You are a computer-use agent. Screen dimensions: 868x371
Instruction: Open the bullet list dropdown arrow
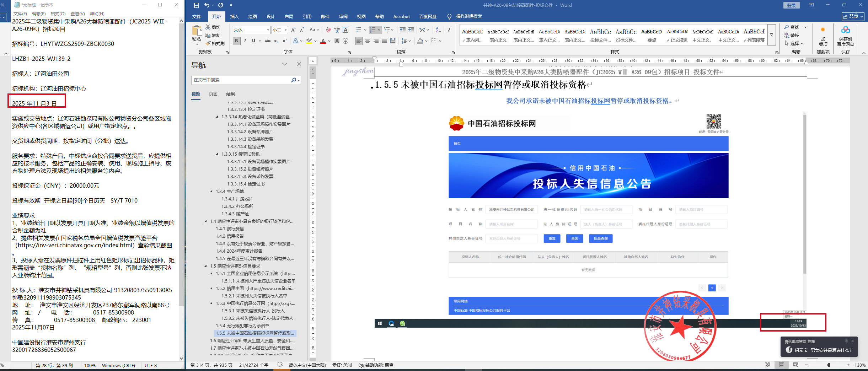(x=365, y=30)
